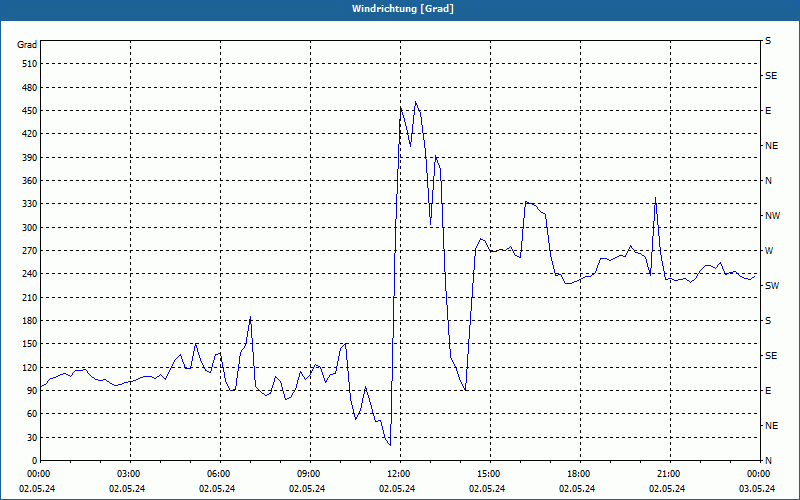This screenshot has width=800, height=500.
Task: Click the N compass label level with 360
Action: tap(768, 181)
